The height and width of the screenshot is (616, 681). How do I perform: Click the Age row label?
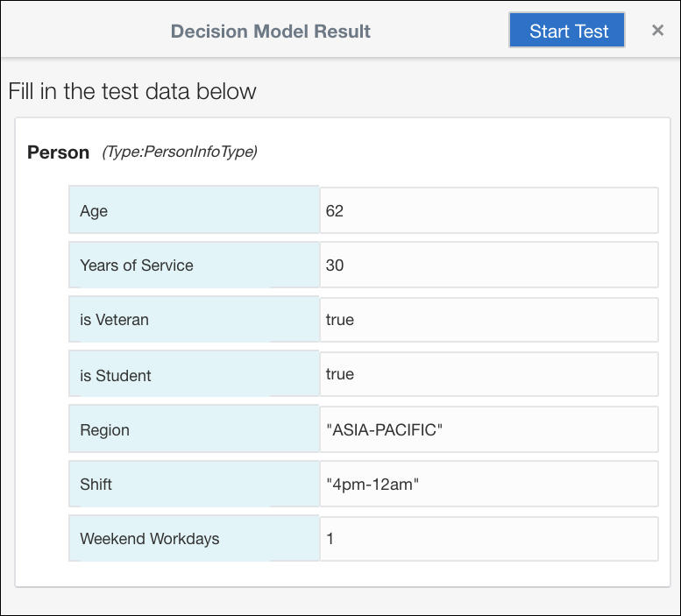pyautogui.click(x=194, y=210)
